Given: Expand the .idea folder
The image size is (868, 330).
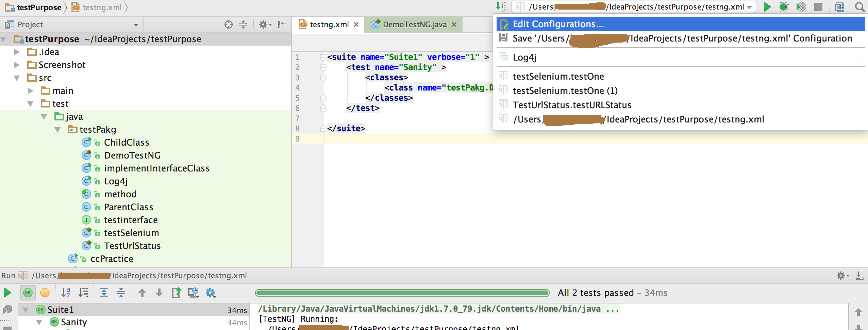Looking at the screenshot, I should click(x=17, y=52).
